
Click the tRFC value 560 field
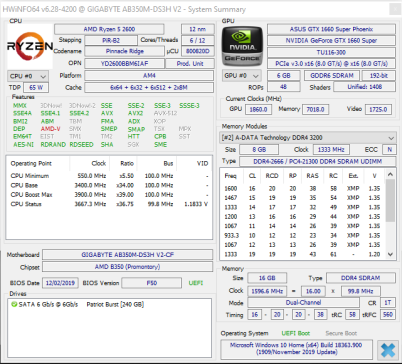click(388, 315)
